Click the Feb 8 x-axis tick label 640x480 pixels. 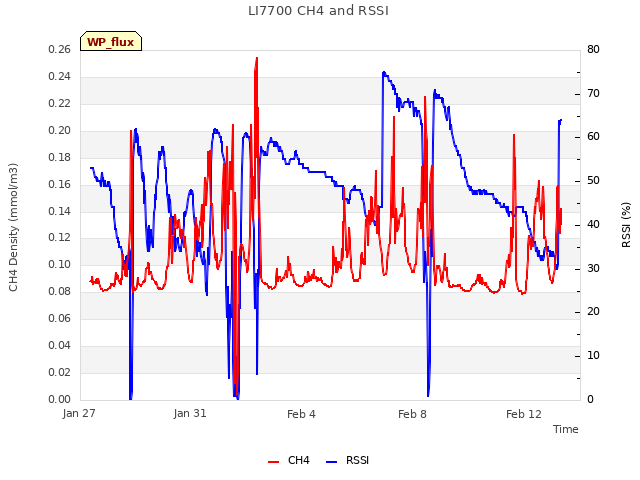pyautogui.click(x=412, y=414)
